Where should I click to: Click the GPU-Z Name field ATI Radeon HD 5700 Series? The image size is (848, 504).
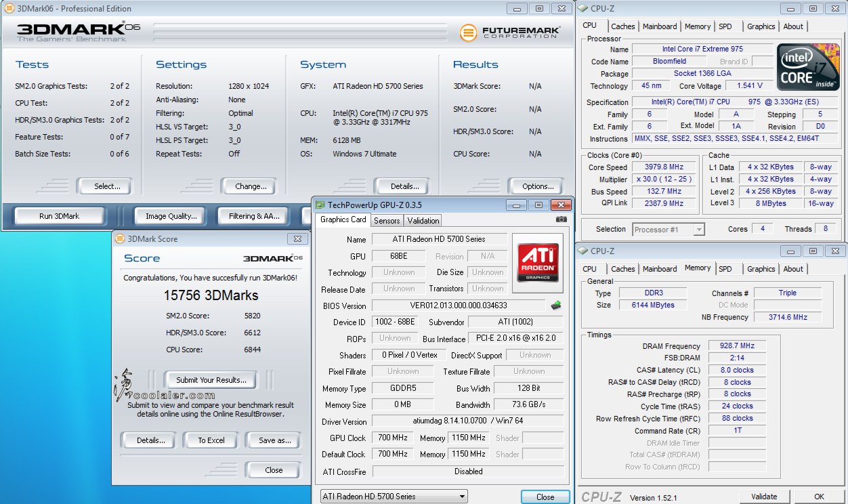click(439, 239)
